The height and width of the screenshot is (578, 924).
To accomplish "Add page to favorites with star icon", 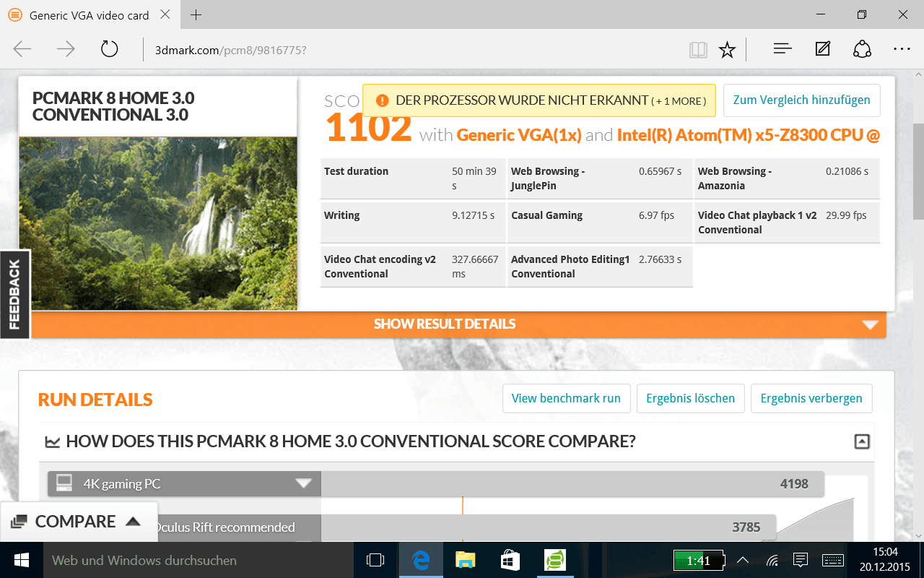I will pos(727,49).
